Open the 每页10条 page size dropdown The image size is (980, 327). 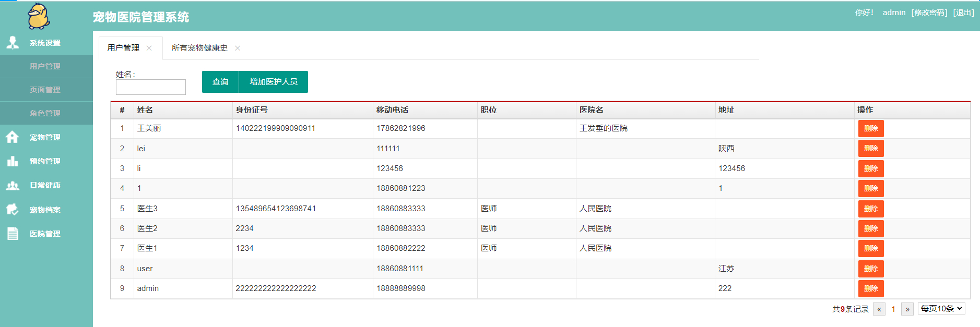[x=941, y=309]
